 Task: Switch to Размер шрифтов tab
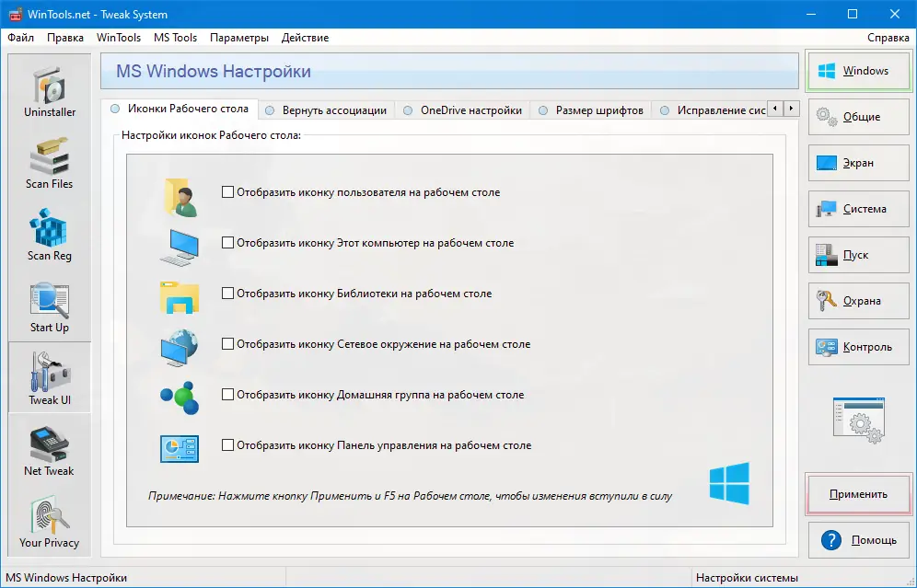click(x=591, y=110)
